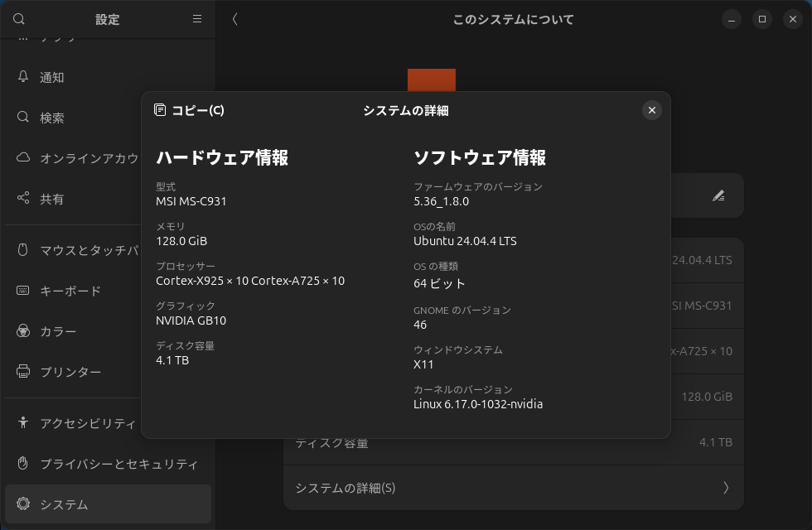Screen dimensions: 812x530
Task: Click システムの詳細 dialog title
Action: [x=405, y=110]
